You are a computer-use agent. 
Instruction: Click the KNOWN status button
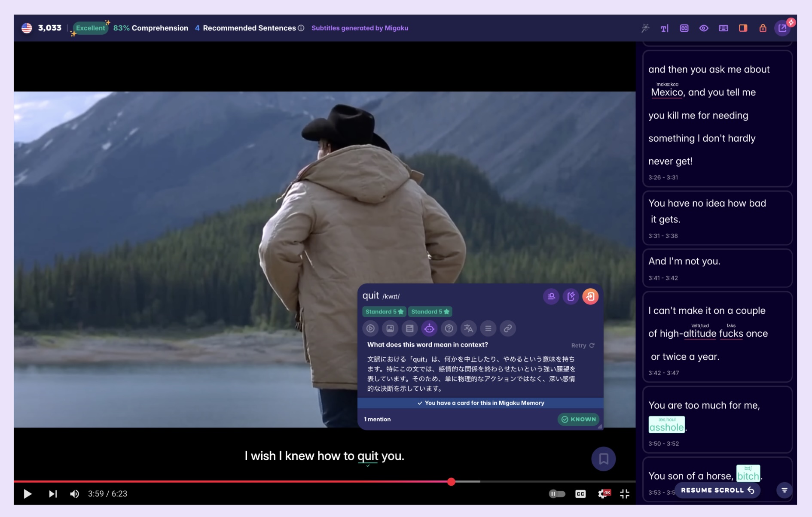point(578,419)
